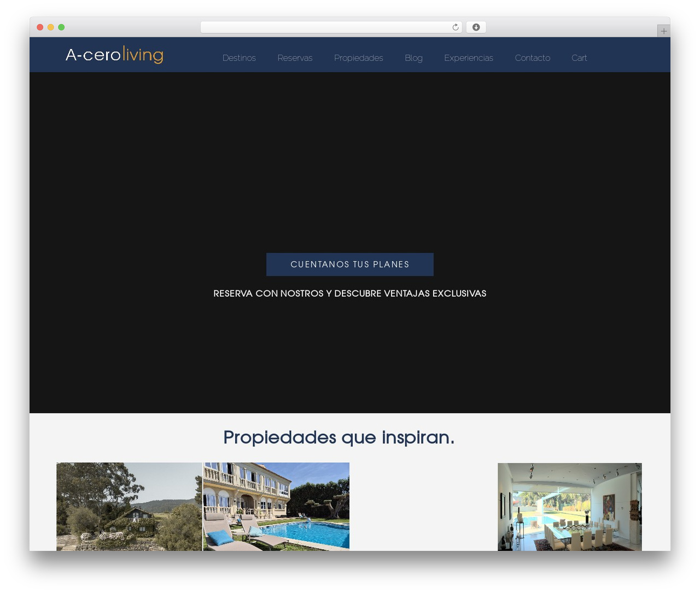Click the browser download icon
The image size is (700, 593).
click(476, 27)
